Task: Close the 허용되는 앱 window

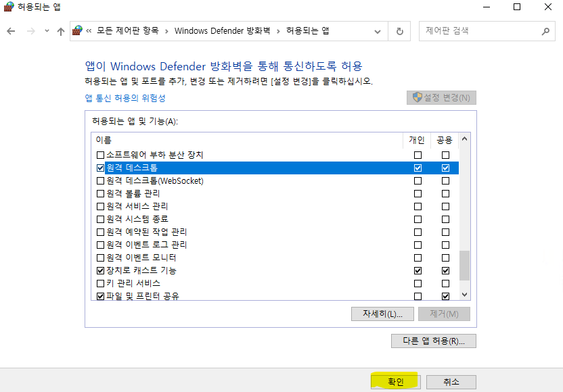Action: coord(548,7)
